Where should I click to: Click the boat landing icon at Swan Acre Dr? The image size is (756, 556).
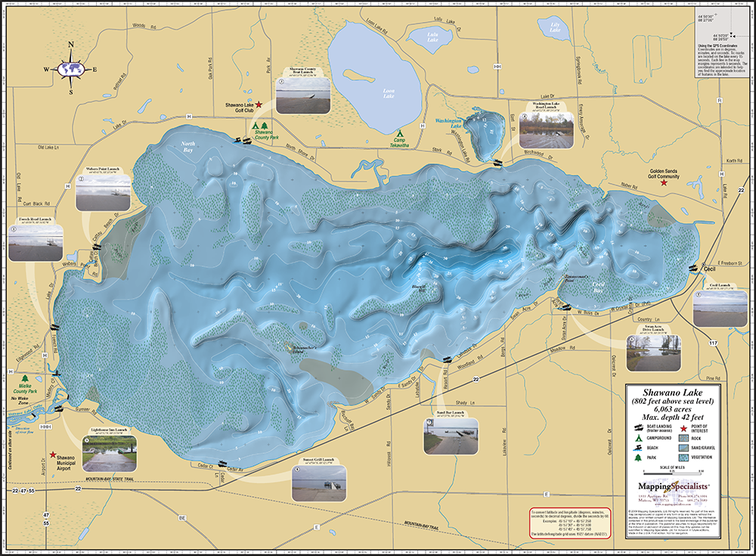point(566,307)
